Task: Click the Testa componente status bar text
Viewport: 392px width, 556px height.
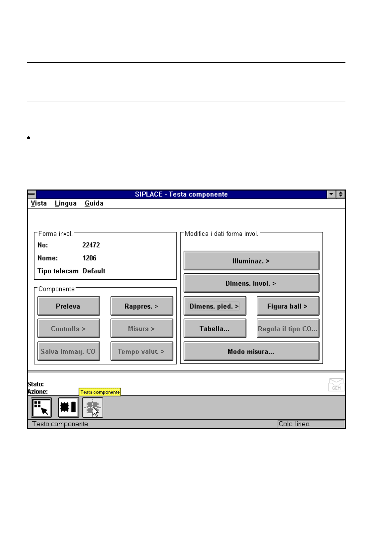Action: [x=60, y=424]
